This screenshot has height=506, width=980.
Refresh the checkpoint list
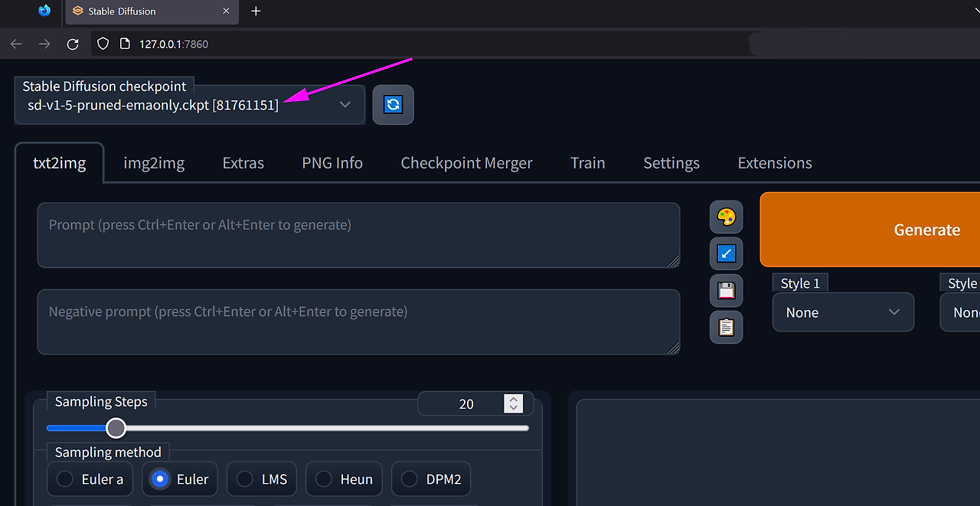point(393,105)
